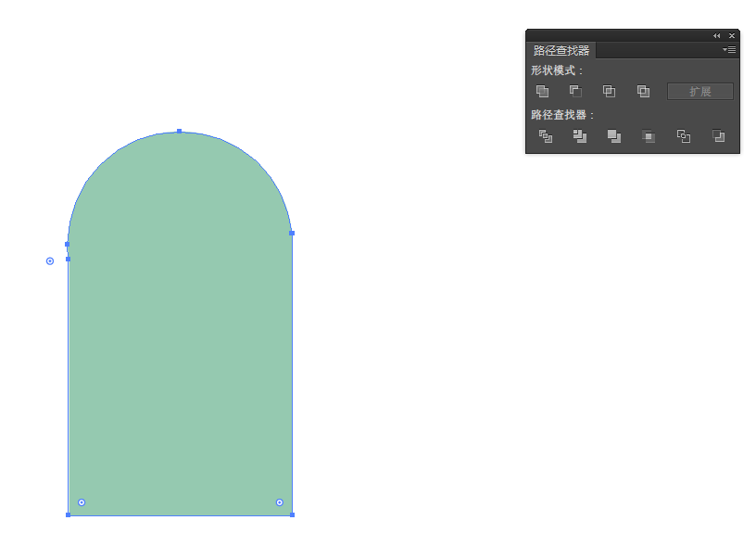Select the top anchor point of arch
This screenshot has width=756, height=533.
(x=179, y=132)
